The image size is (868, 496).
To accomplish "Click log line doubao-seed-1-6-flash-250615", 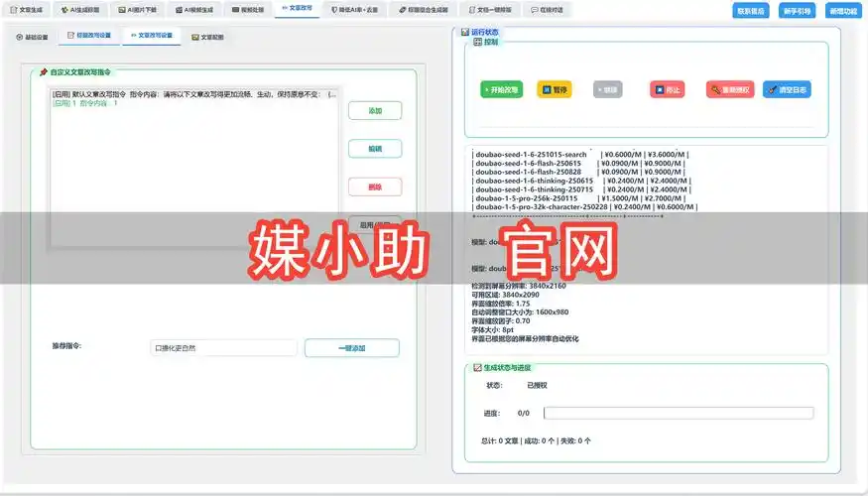I will coord(578,164).
